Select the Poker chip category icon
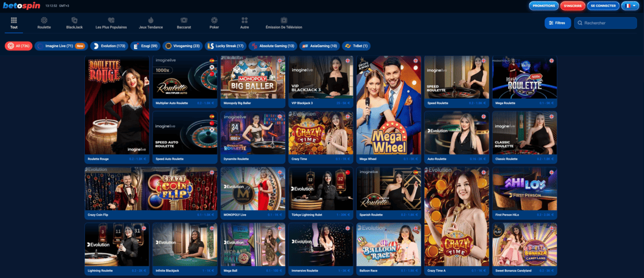644x278 pixels. click(214, 20)
